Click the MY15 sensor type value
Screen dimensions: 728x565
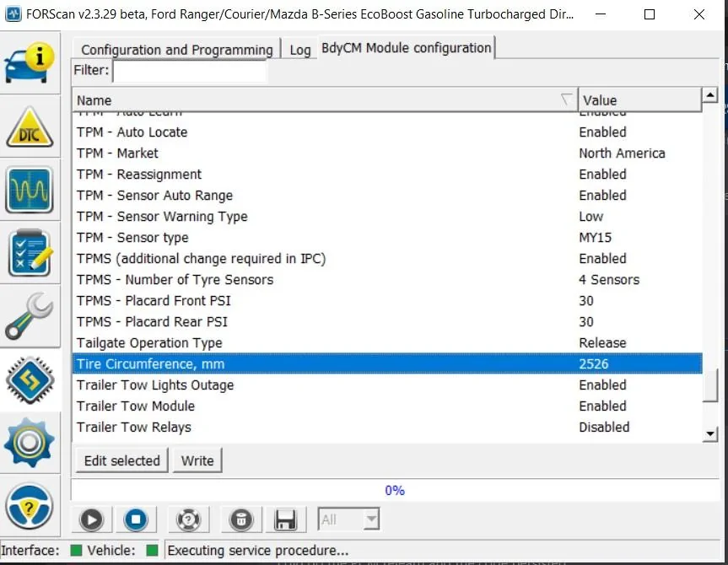[x=596, y=237]
